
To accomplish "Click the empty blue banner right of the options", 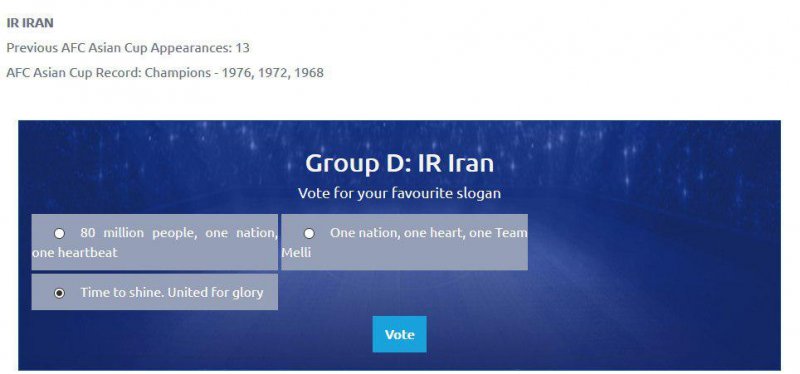I will (653, 260).
